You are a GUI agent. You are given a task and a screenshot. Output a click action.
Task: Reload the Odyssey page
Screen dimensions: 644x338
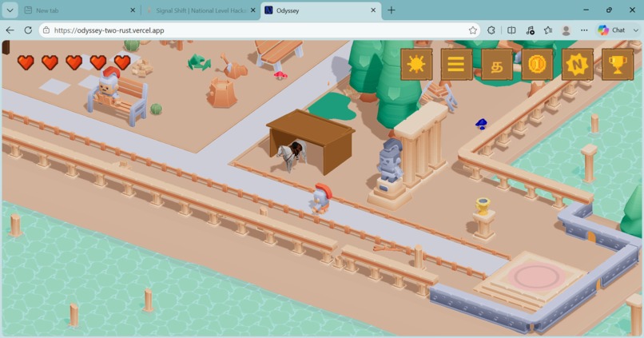[x=28, y=30]
